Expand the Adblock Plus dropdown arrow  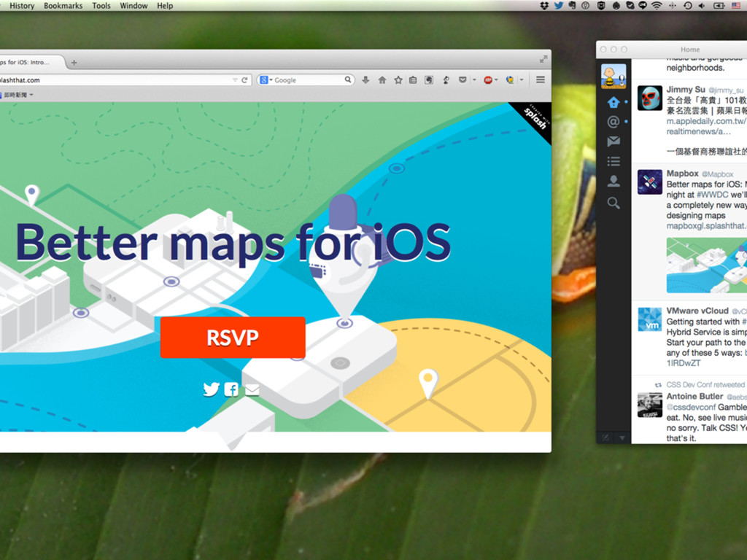(496, 80)
